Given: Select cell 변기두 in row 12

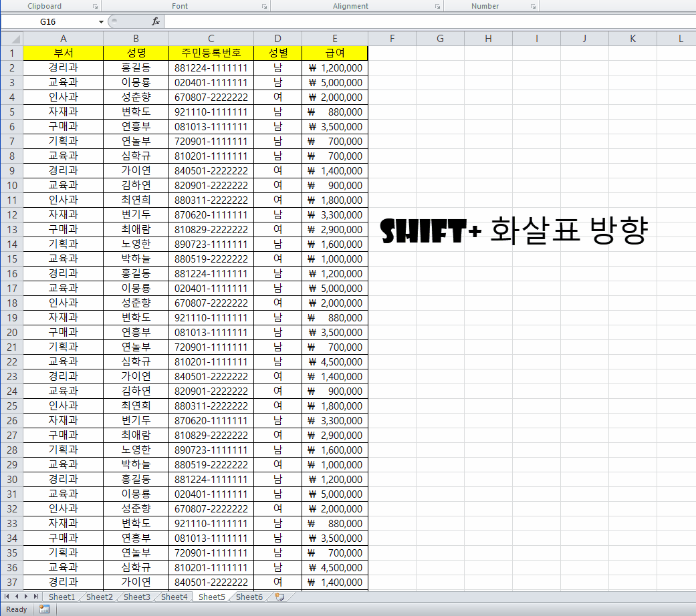Looking at the screenshot, I should (136, 214).
